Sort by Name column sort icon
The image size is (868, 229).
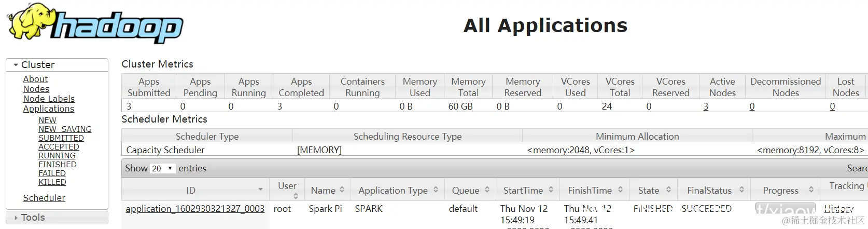(x=342, y=190)
